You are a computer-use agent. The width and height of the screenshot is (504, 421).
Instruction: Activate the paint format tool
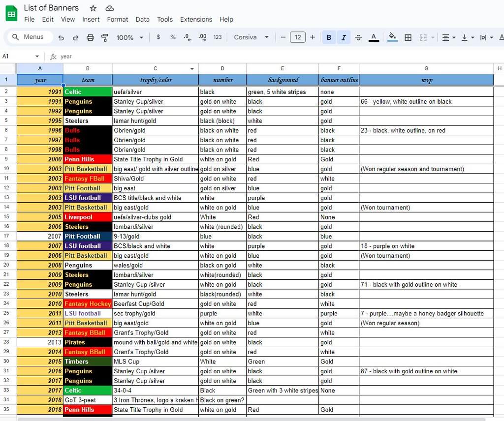pyautogui.click(x=105, y=37)
